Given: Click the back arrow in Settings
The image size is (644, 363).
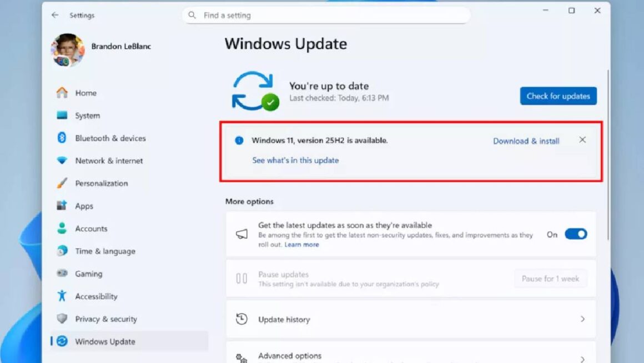Looking at the screenshot, I should (x=55, y=15).
